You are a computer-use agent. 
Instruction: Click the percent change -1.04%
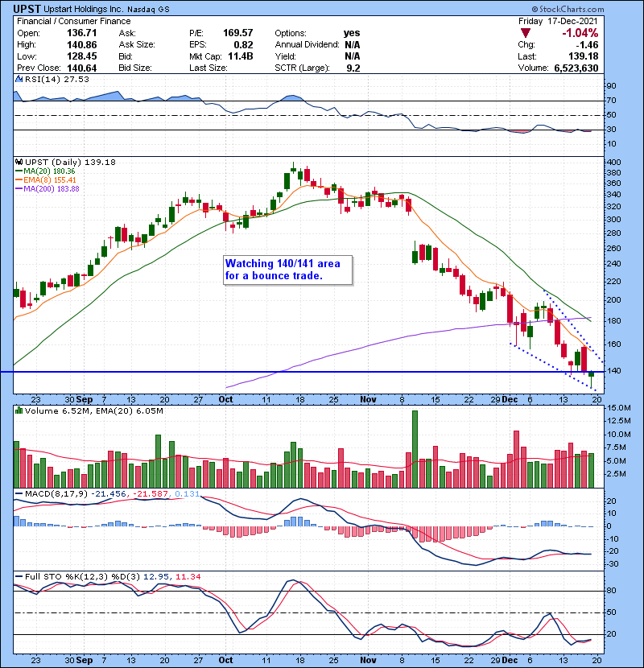point(580,33)
